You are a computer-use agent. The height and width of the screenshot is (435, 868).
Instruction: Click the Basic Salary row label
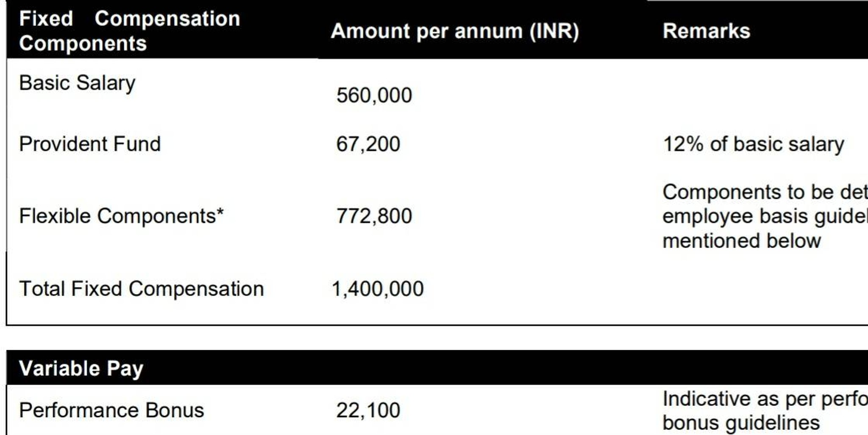tap(77, 83)
